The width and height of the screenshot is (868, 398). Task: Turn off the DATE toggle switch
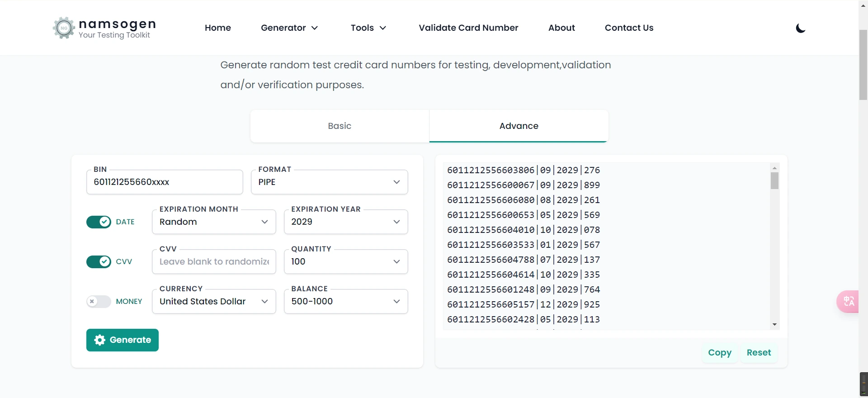99,222
